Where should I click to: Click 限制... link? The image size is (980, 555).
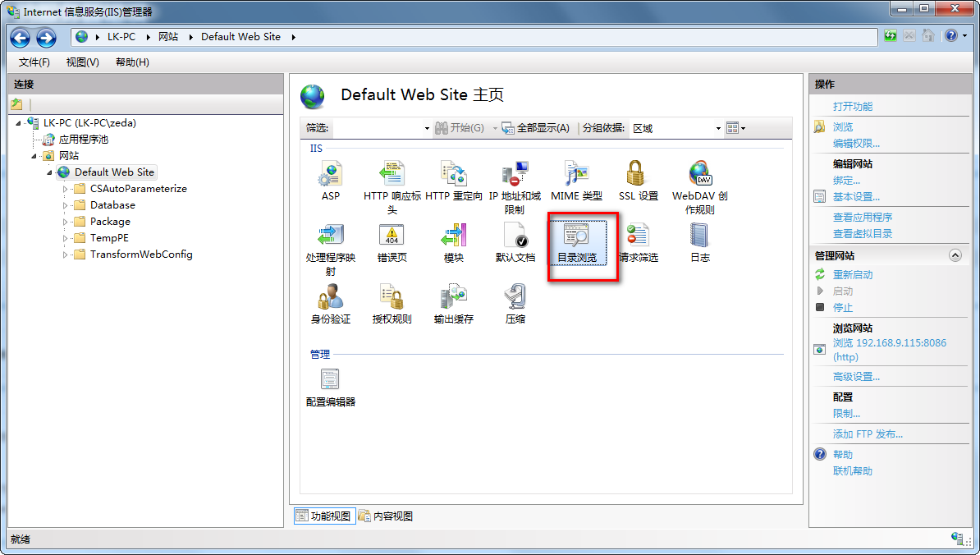tap(846, 413)
